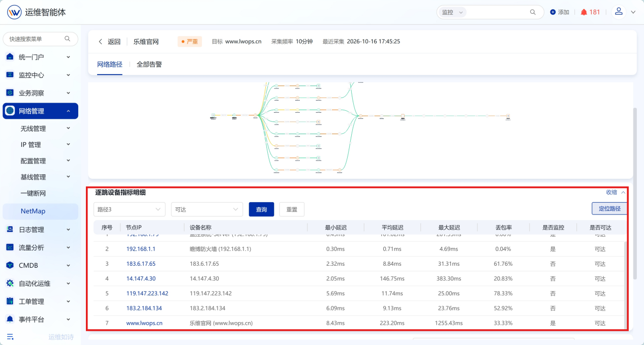
Task: Open the 可达 reachability dropdown
Action: pos(207,209)
